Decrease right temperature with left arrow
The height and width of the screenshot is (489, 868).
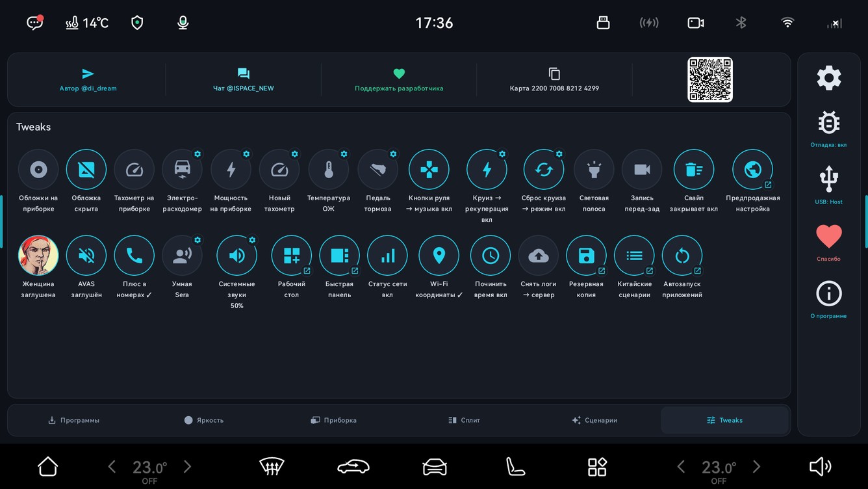coord(681,466)
